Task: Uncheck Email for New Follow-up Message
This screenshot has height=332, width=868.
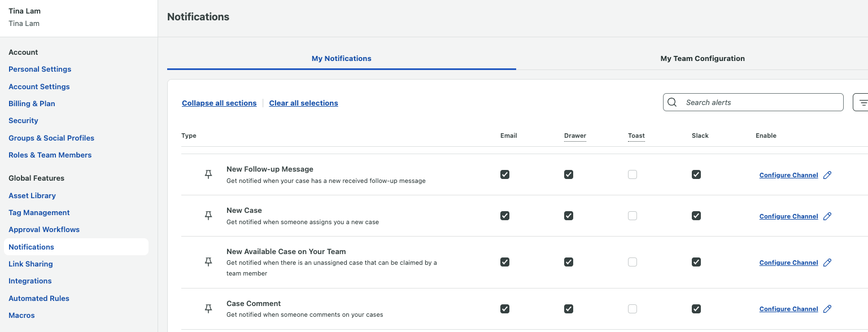Action: (505, 174)
